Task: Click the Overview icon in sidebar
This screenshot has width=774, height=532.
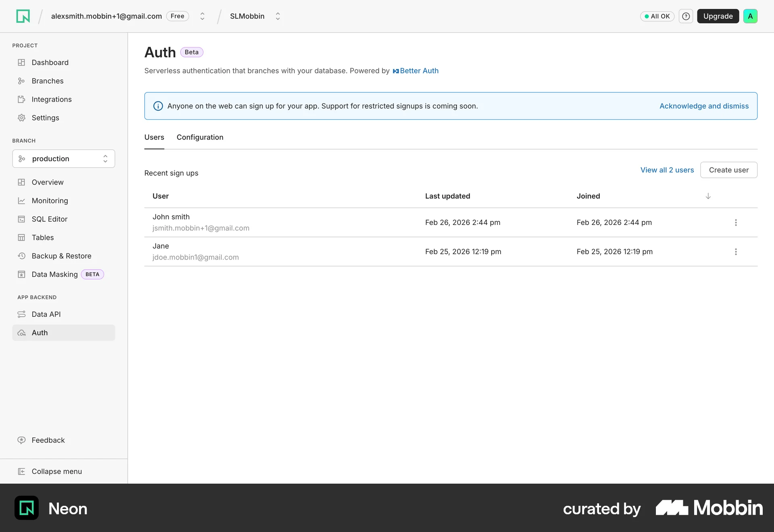Action: point(21,182)
